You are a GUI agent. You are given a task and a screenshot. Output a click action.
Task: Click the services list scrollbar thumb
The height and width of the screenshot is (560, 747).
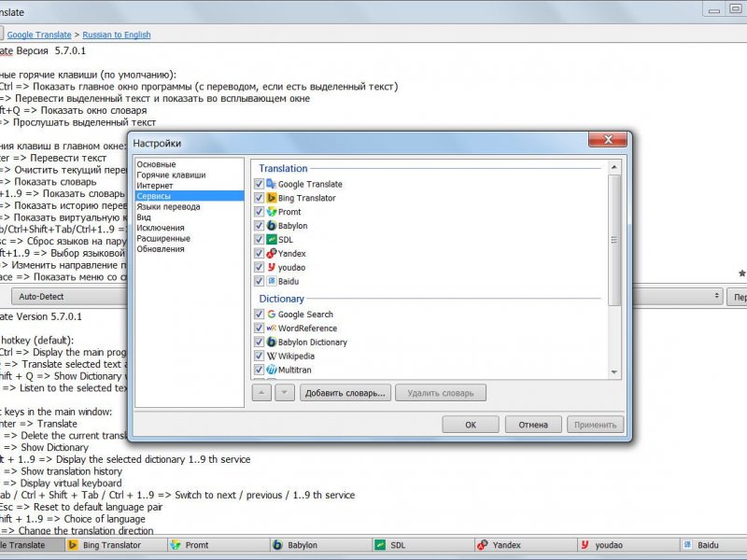coord(614,240)
